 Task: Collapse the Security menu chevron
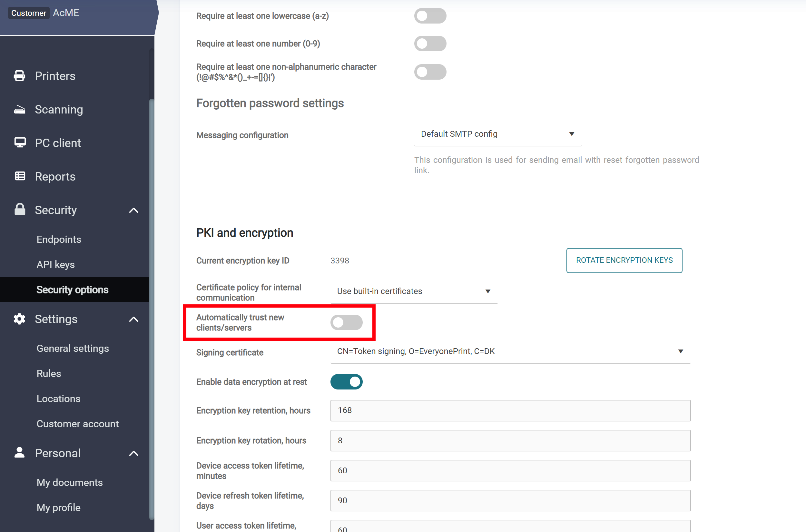pyautogui.click(x=134, y=210)
